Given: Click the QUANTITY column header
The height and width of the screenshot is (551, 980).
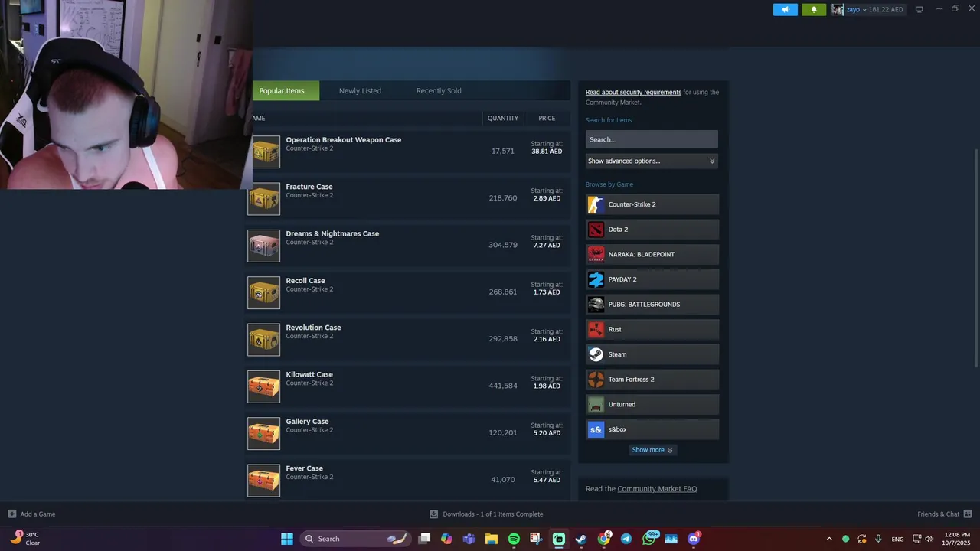Looking at the screenshot, I should 503,118.
